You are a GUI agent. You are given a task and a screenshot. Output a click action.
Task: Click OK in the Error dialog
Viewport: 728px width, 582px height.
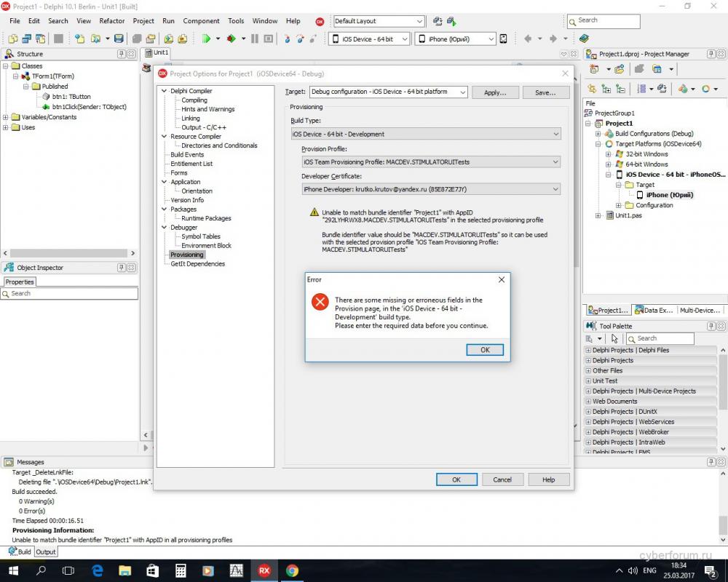pyautogui.click(x=485, y=350)
